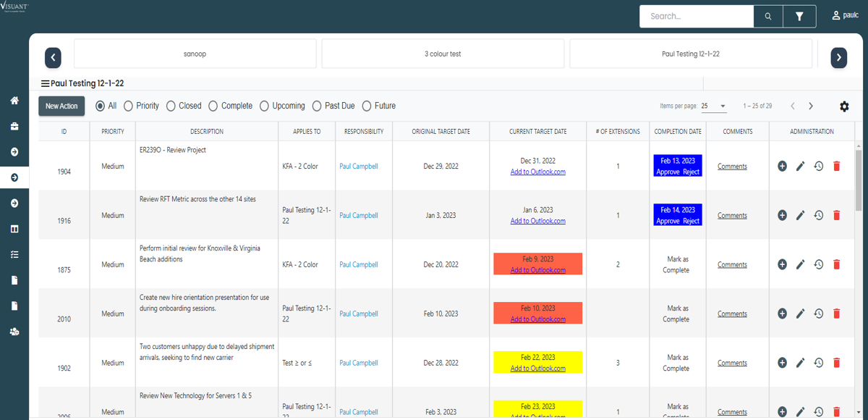868x420 pixels.
Task: Click the search magnifier icon
Action: (768, 16)
